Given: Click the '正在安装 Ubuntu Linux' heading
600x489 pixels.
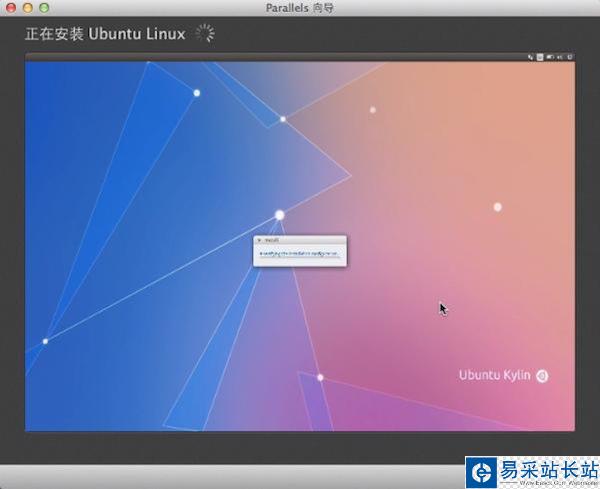Looking at the screenshot, I should pos(105,34).
